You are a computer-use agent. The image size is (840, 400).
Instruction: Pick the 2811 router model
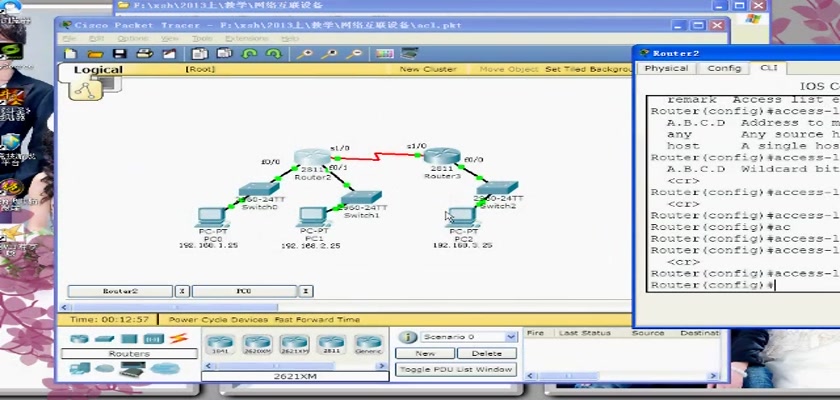click(x=331, y=344)
